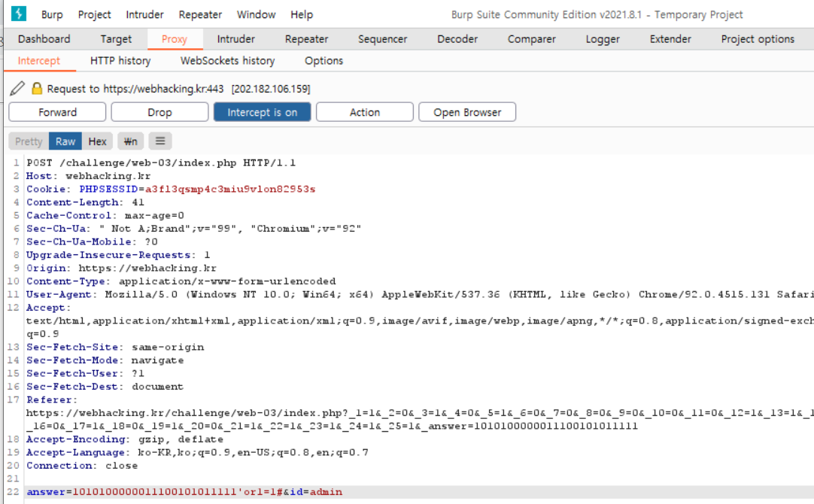The height and width of the screenshot is (504, 814).
Task: Toggle the Intercept is on button
Action: tap(262, 112)
